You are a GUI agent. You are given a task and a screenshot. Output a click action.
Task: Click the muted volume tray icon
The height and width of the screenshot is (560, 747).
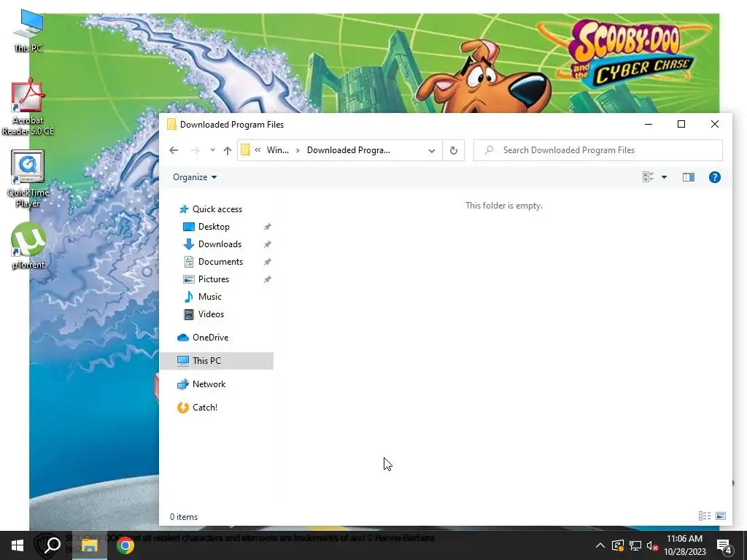pos(652,545)
